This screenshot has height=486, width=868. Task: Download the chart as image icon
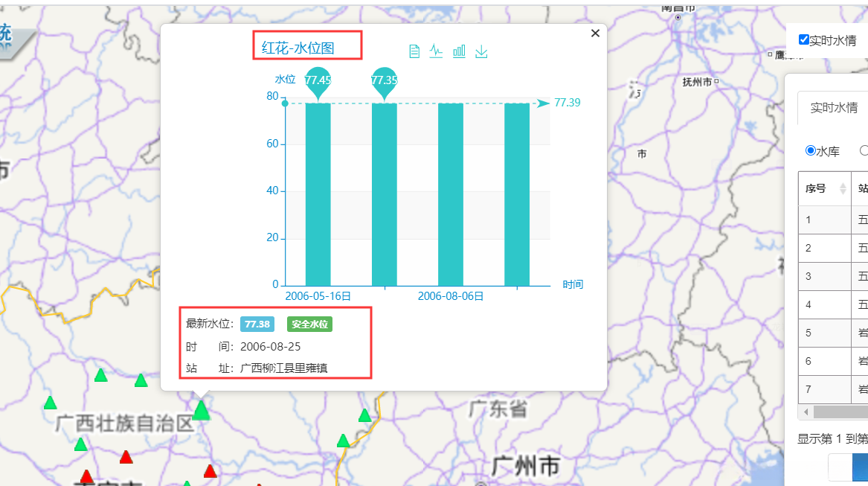point(482,51)
